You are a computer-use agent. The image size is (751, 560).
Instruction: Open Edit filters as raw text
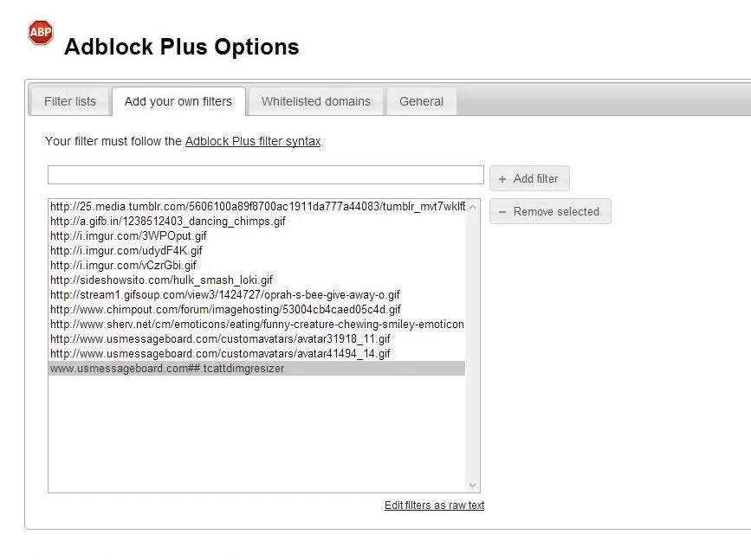pos(434,505)
